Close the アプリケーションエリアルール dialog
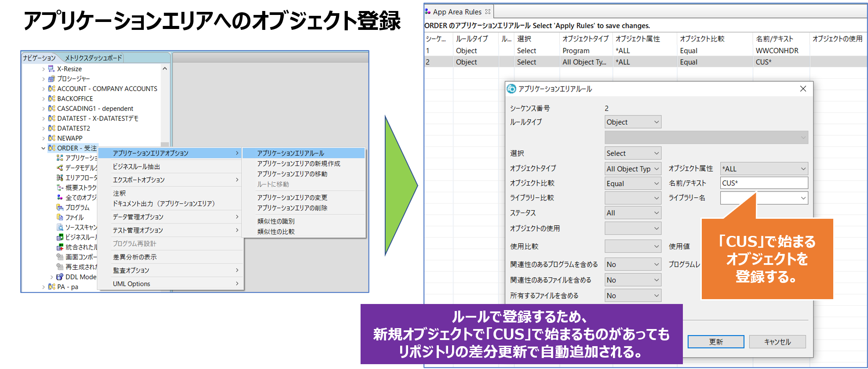Screen dimensions: 868x369 803,89
